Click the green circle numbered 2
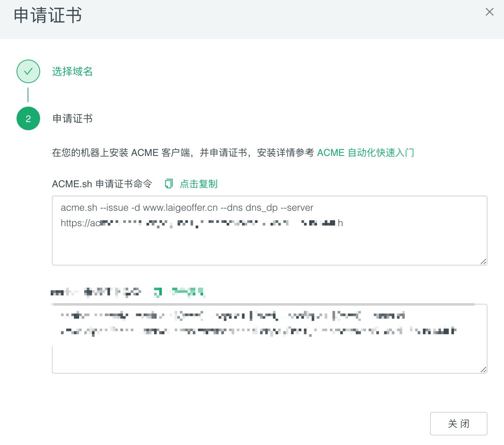 (x=28, y=118)
